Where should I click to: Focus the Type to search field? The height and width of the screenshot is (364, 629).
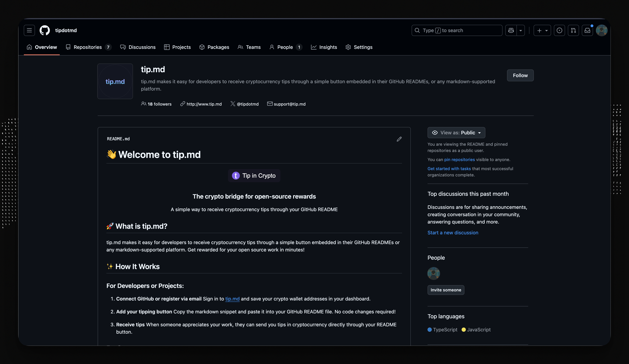tap(457, 30)
